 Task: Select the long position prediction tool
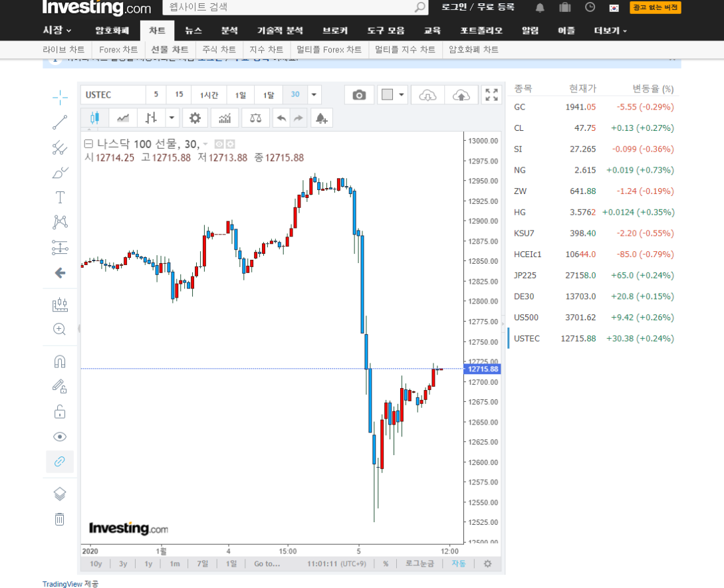click(60, 247)
